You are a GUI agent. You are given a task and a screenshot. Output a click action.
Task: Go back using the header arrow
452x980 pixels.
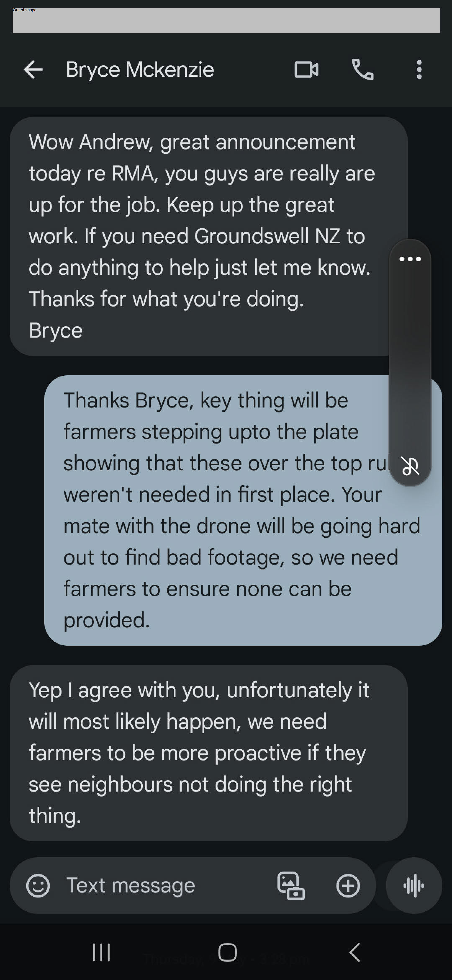33,70
